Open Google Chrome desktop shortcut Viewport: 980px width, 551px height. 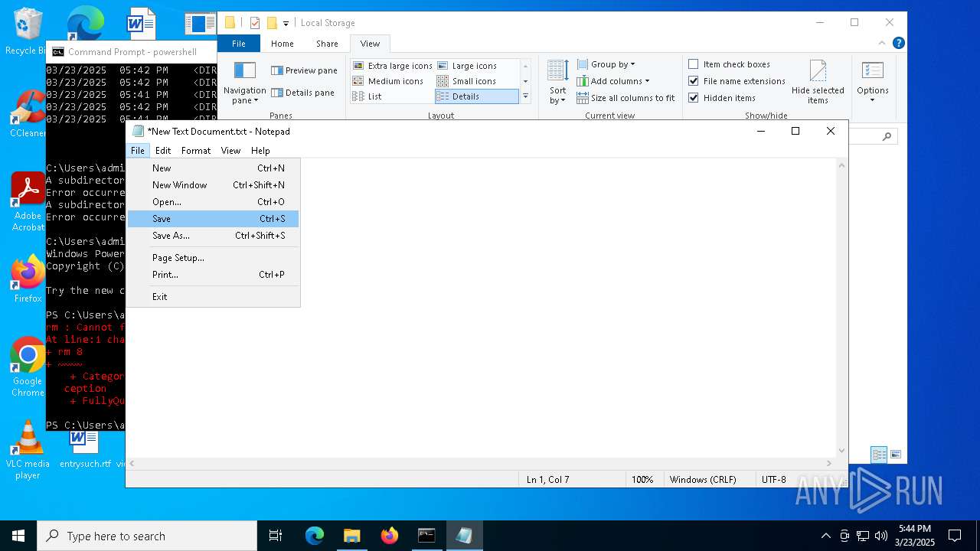coord(28,367)
